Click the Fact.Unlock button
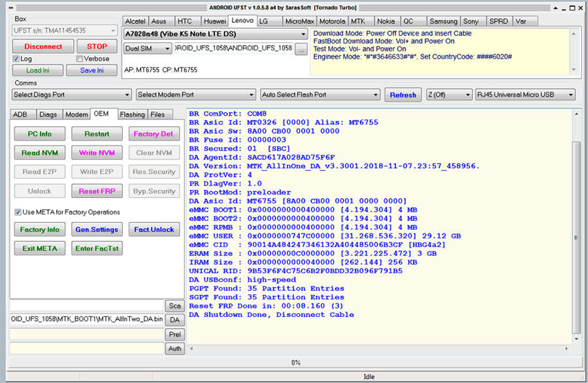 tap(154, 229)
